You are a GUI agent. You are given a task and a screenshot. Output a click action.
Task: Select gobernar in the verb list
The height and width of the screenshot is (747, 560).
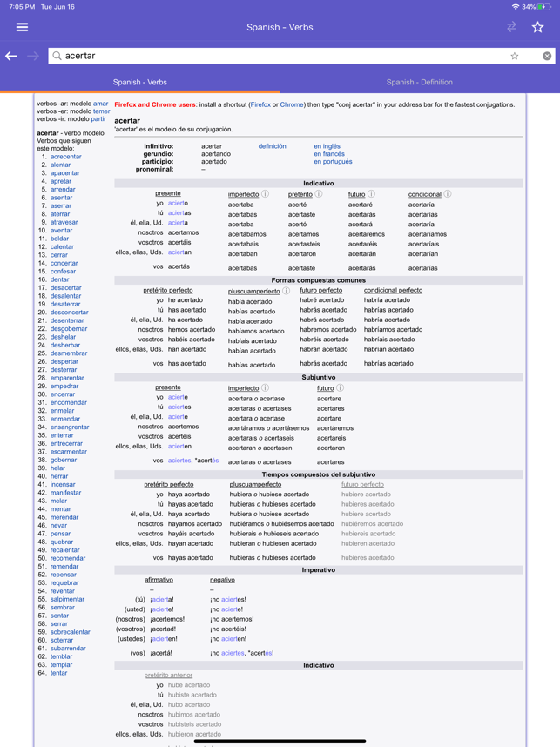click(x=64, y=460)
